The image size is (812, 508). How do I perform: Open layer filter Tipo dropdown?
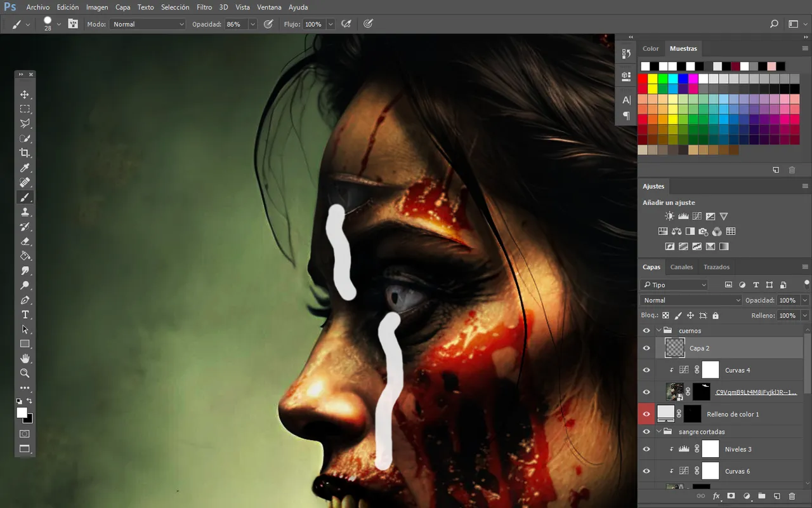click(x=674, y=285)
